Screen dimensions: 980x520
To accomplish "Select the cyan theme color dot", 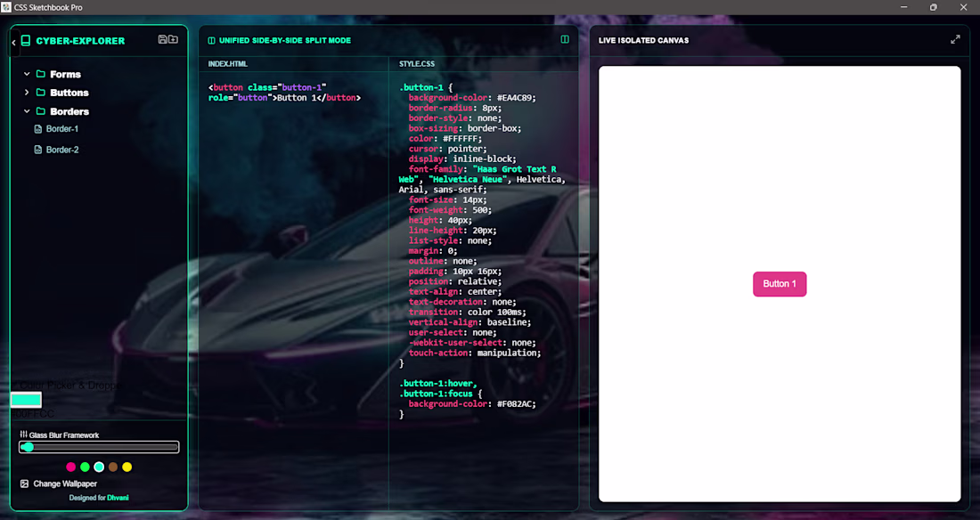I will click(x=99, y=467).
